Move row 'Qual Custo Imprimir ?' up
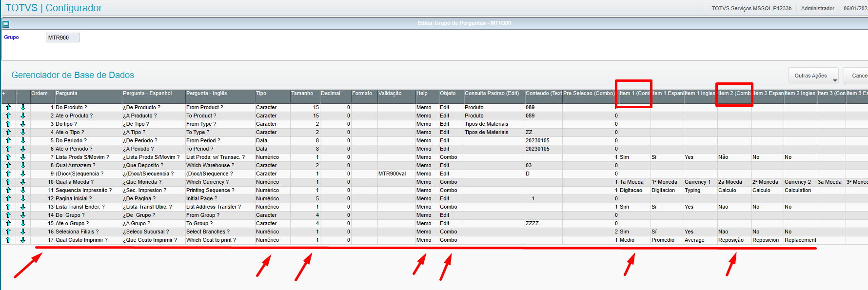 [x=8, y=240]
